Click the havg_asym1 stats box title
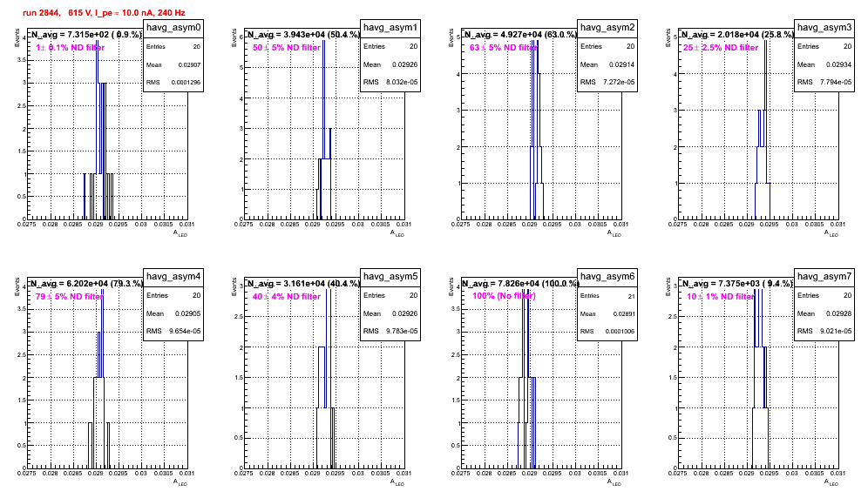 (x=390, y=28)
